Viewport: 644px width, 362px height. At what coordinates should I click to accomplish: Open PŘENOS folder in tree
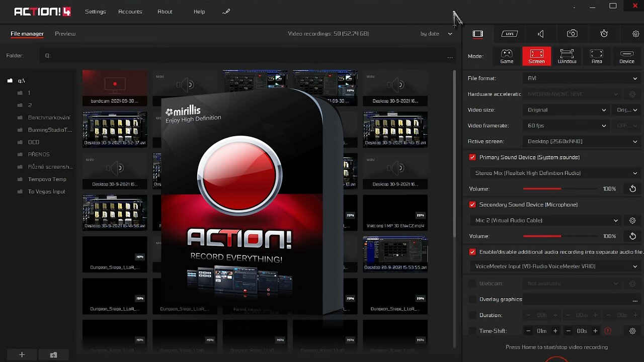click(x=38, y=154)
